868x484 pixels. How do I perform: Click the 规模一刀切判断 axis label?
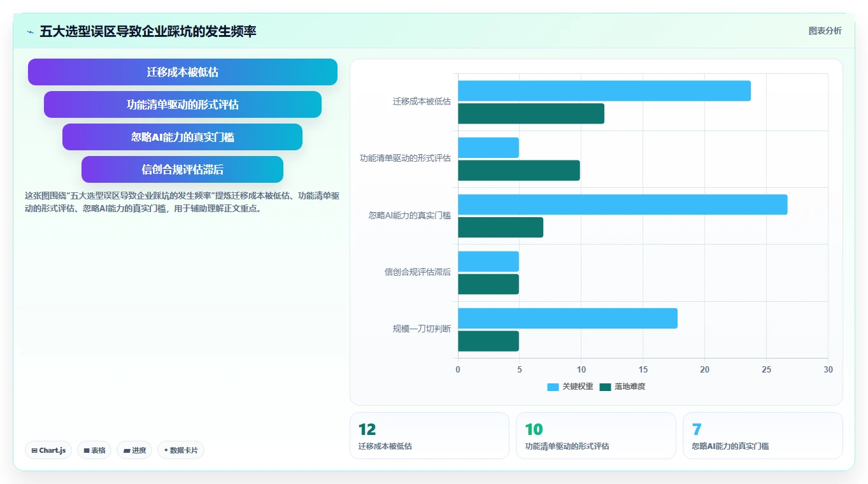pyautogui.click(x=422, y=329)
